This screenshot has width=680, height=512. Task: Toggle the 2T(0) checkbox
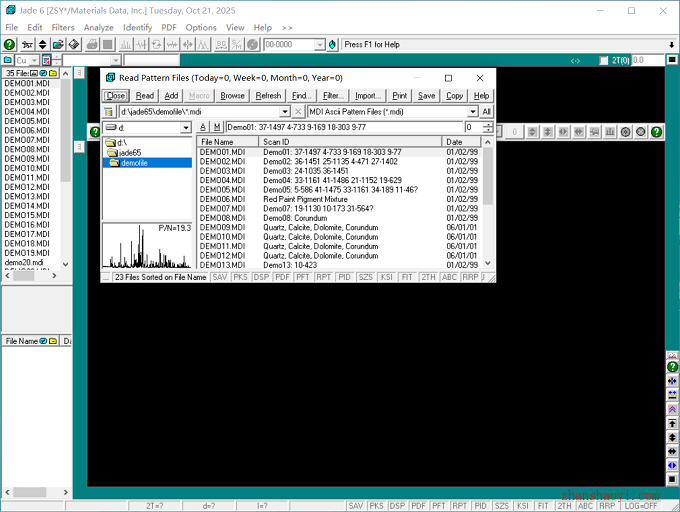[x=604, y=61]
